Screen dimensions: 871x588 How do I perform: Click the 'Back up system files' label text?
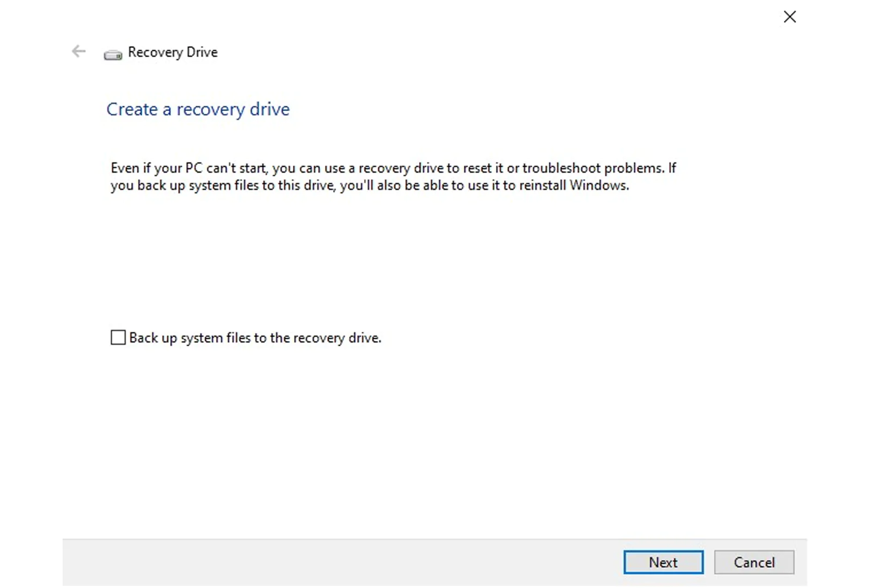click(255, 338)
